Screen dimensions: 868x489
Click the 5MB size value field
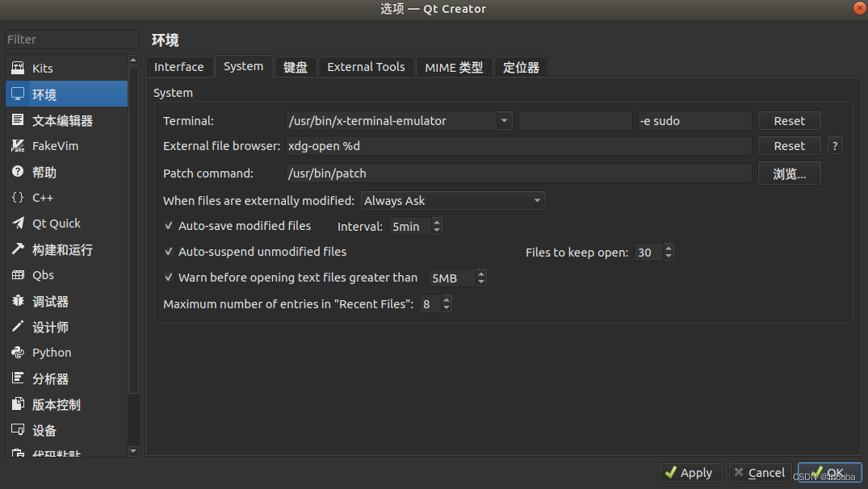pyautogui.click(x=452, y=278)
